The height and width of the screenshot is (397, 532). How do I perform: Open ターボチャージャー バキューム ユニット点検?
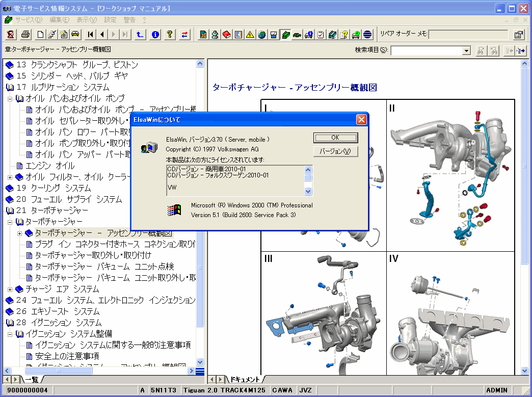[x=104, y=267]
